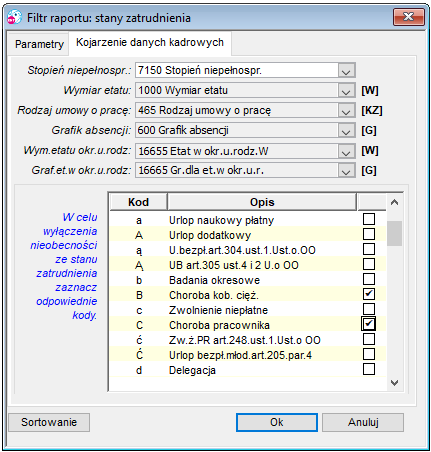
Task: Select the Delegacja row text
Action: tap(192, 370)
